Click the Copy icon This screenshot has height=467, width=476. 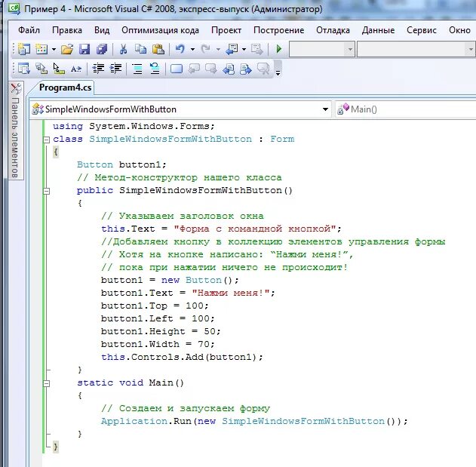[140, 49]
